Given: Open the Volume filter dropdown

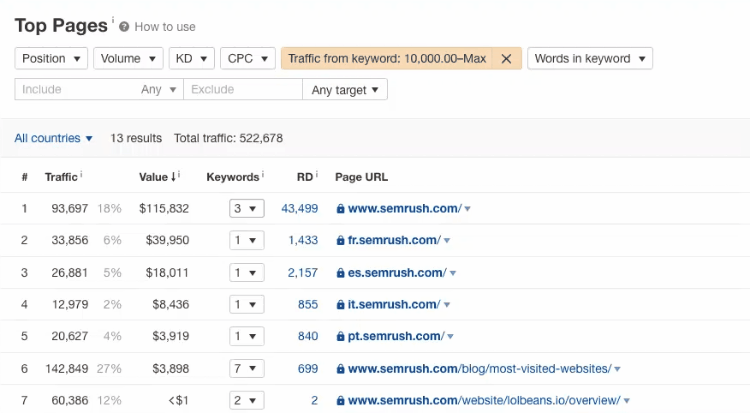Looking at the screenshot, I should click(128, 58).
